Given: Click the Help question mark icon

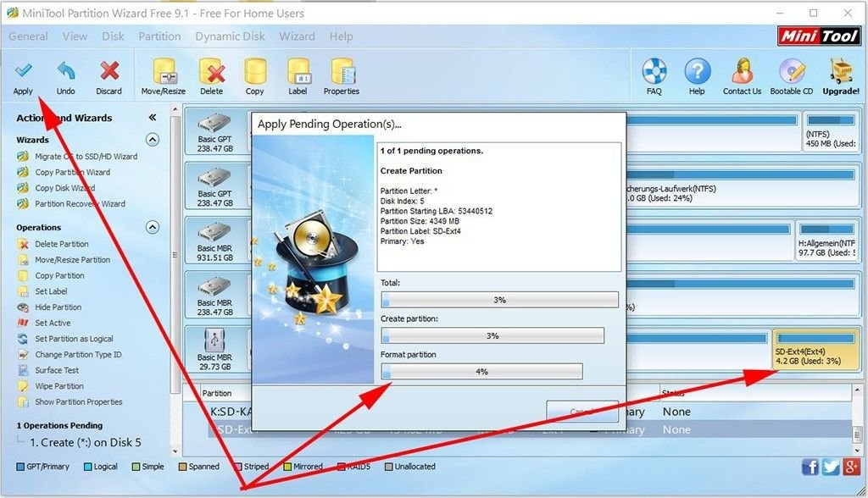Looking at the screenshot, I should point(698,71).
